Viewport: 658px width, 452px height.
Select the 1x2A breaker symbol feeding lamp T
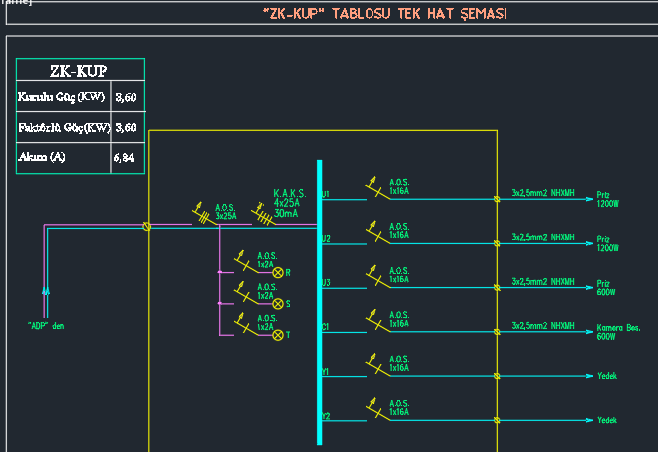pos(246,324)
